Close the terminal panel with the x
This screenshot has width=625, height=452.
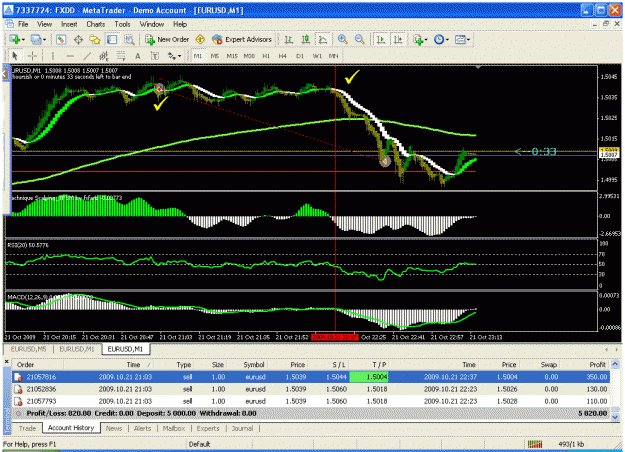tap(6, 362)
